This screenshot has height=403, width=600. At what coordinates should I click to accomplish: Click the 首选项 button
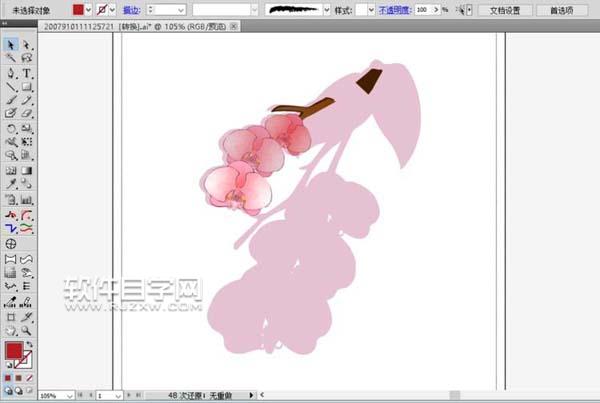pos(561,9)
